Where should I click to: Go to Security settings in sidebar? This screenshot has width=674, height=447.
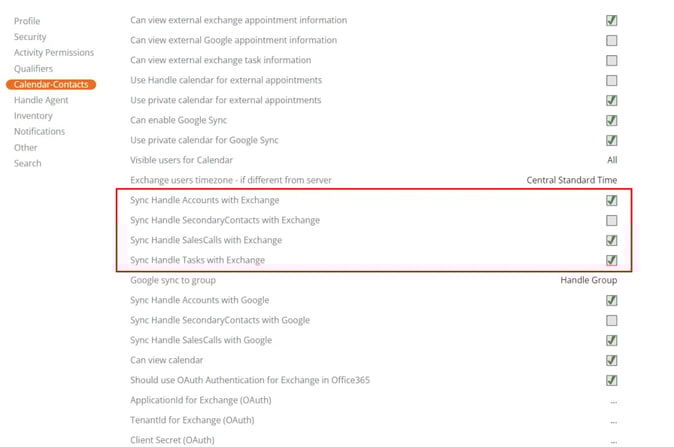[x=30, y=37]
